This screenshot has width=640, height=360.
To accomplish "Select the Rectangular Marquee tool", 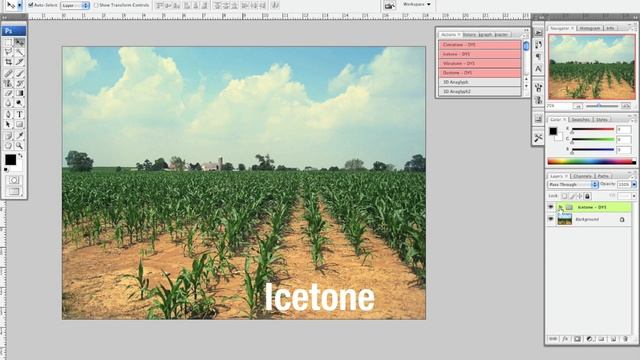I will point(9,42).
